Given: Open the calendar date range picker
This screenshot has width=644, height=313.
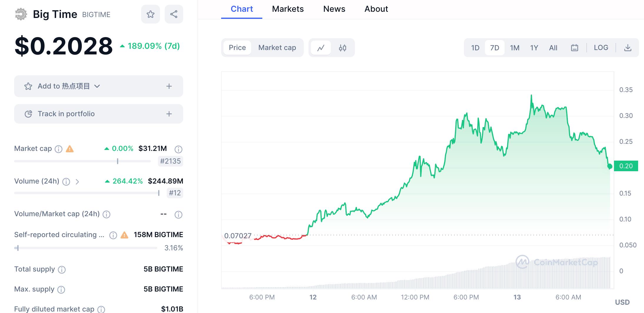Looking at the screenshot, I should tap(574, 48).
